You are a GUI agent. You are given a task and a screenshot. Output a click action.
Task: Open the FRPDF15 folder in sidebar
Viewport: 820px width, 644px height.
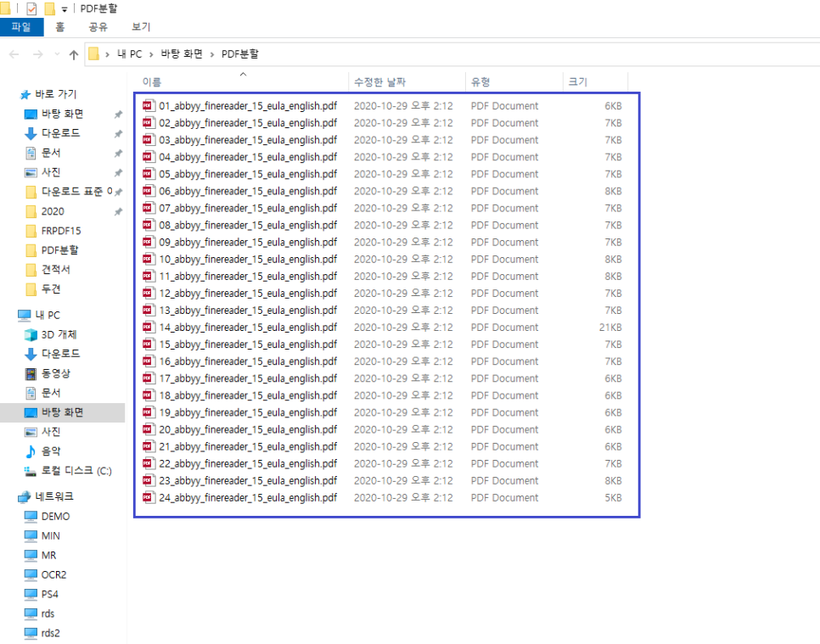point(60,231)
